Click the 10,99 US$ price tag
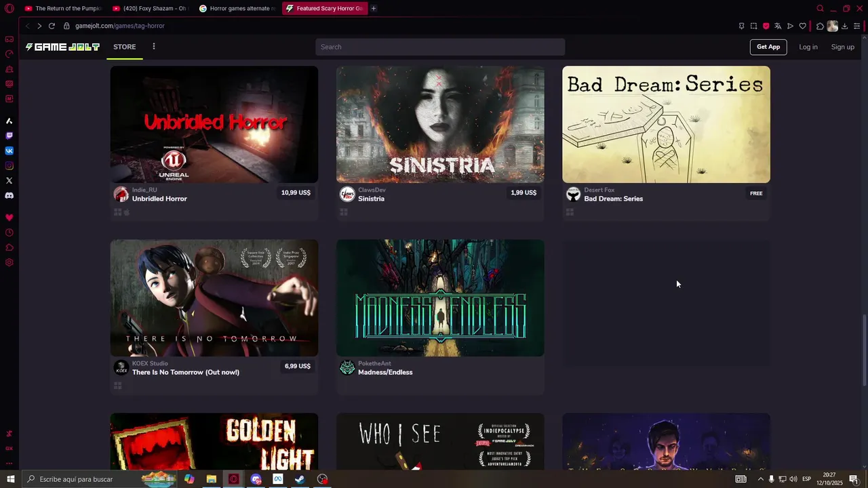Screen dimensions: 868x488 [x=296, y=192]
